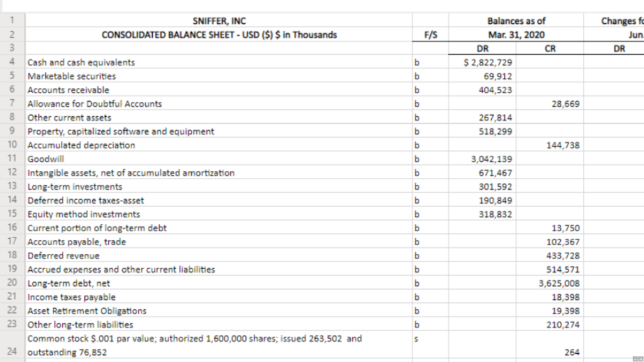
Task: Select row header 4
Action: (x=13, y=62)
